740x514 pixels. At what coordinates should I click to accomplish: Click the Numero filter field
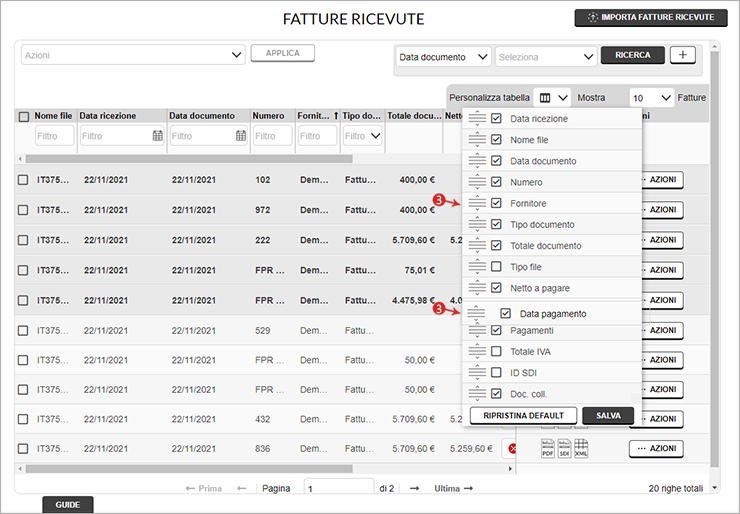tap(273, 136)
